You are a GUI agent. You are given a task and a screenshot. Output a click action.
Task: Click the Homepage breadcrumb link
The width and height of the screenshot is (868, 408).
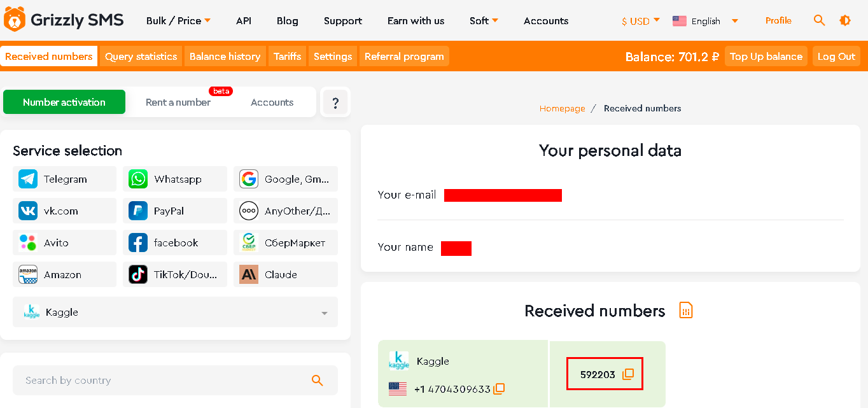tap(562, 108)
